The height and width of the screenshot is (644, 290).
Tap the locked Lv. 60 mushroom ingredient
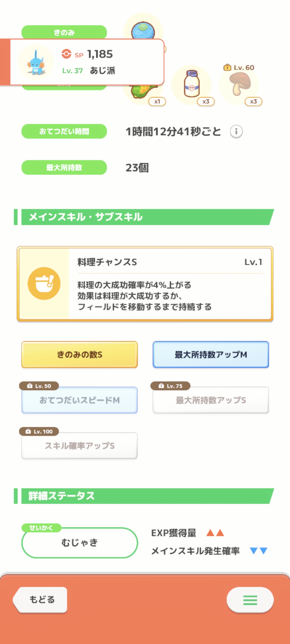click(x=239, y=84)
